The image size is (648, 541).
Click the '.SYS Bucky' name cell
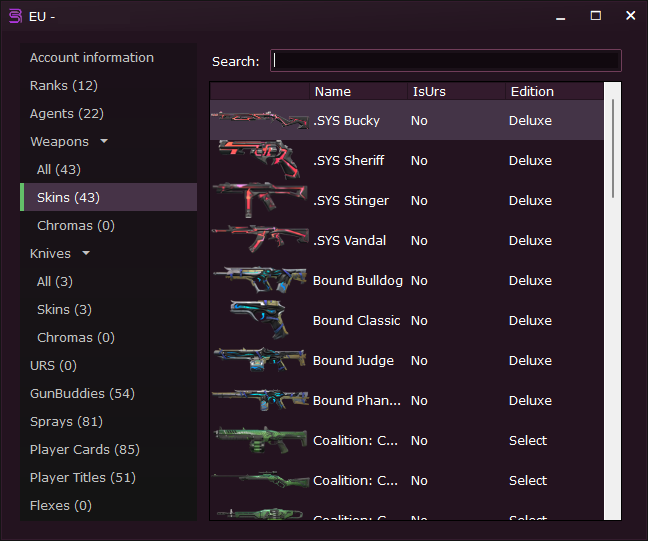click(346, 121)
